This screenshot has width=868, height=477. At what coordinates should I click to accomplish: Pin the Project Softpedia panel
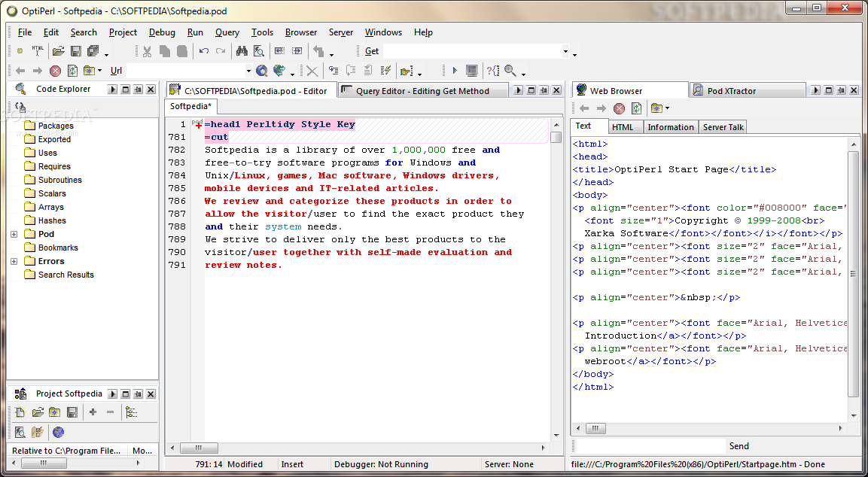[x=138, y=394]
